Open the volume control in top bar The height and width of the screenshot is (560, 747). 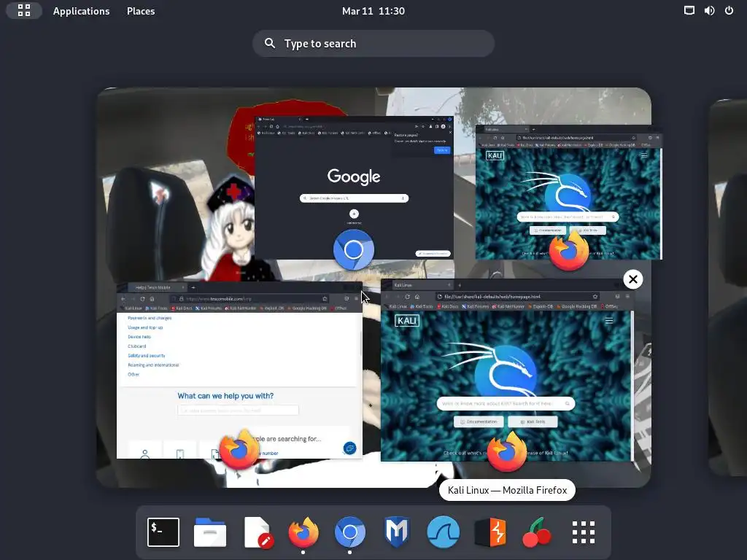(x=709, y=10)
